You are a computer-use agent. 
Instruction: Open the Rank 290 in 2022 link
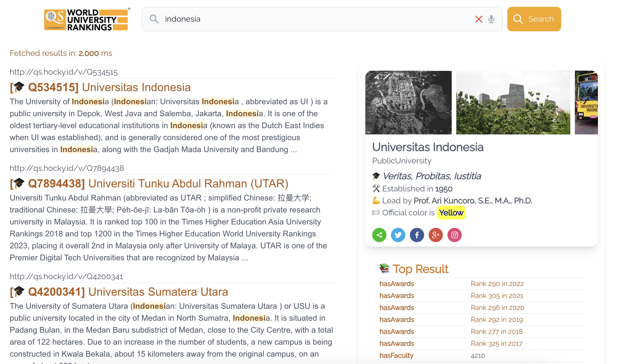point(497,283)
